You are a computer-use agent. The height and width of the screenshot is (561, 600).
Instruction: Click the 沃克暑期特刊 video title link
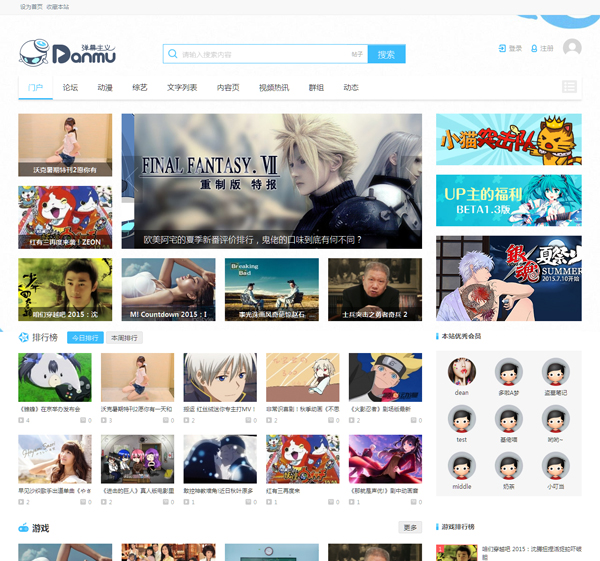point(137,409)
